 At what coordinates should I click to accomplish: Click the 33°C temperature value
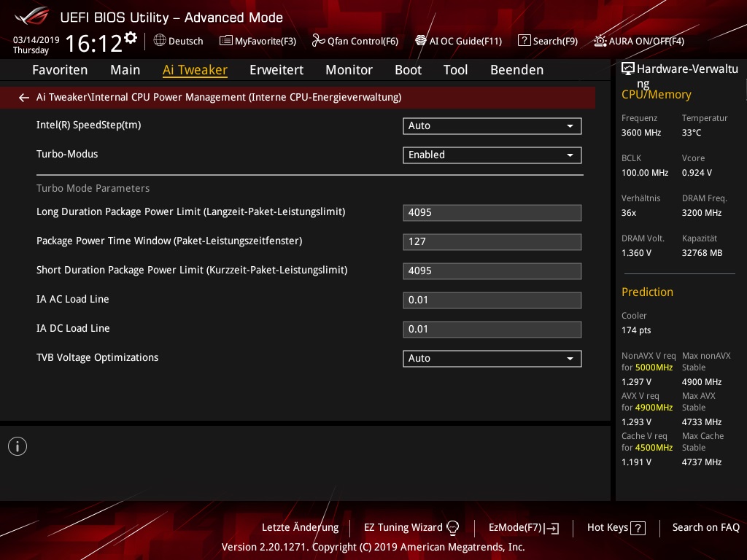(692, 133)
